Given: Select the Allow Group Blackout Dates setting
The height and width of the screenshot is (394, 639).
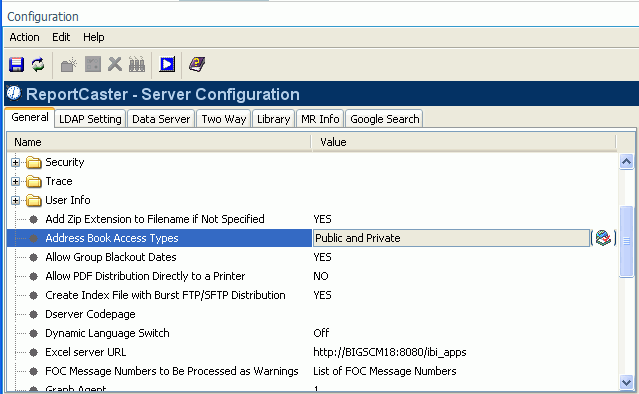Looking at the screenshot, I should [x=111, y=257].
